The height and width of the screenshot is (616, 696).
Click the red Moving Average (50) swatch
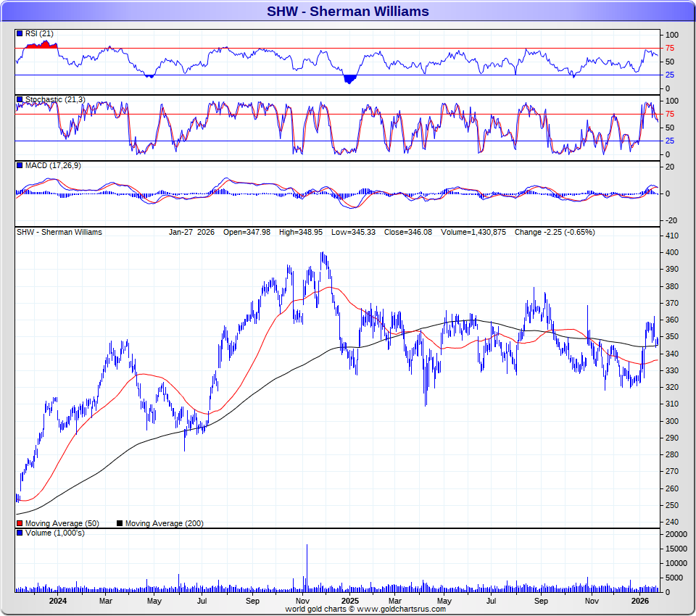(20, 523)
